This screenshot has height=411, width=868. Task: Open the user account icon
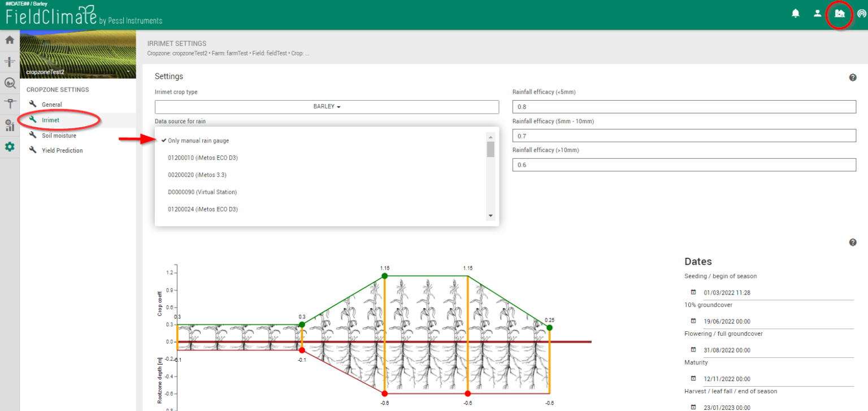[817, 13]
